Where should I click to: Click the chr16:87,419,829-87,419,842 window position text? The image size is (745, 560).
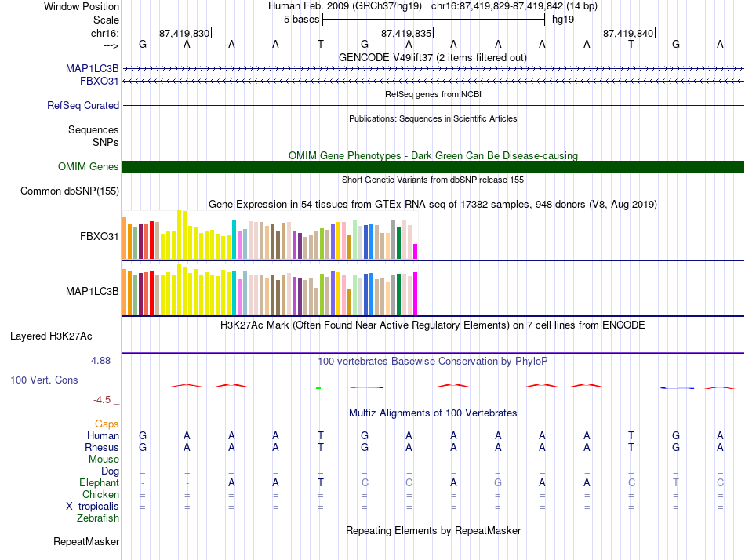(497, 6)
